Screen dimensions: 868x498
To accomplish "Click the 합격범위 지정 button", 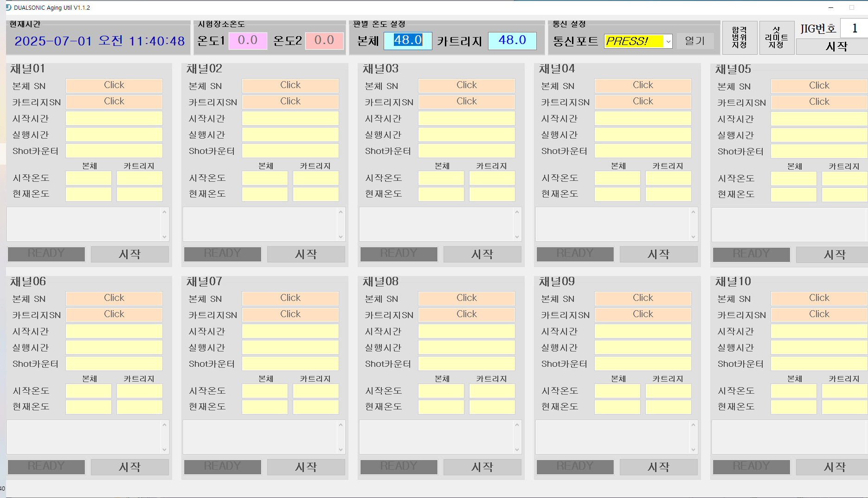I will (x=739, y=38).
